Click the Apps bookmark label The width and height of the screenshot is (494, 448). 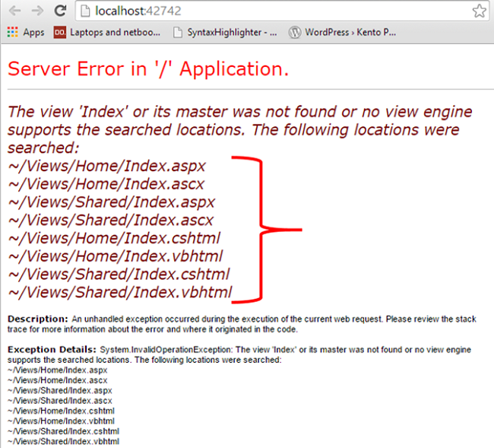tap(33, 32)
